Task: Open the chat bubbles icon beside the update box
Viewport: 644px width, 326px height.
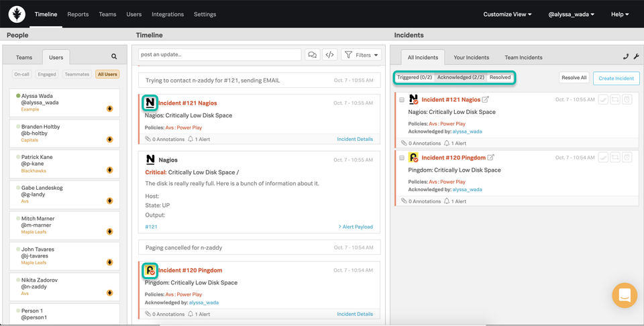Action: [x=312, y=55]
